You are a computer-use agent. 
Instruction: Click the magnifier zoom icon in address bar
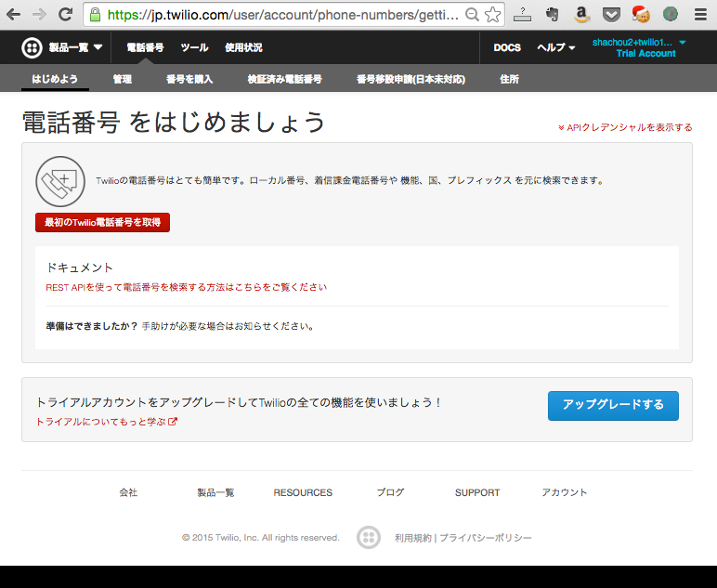point(472,15)
